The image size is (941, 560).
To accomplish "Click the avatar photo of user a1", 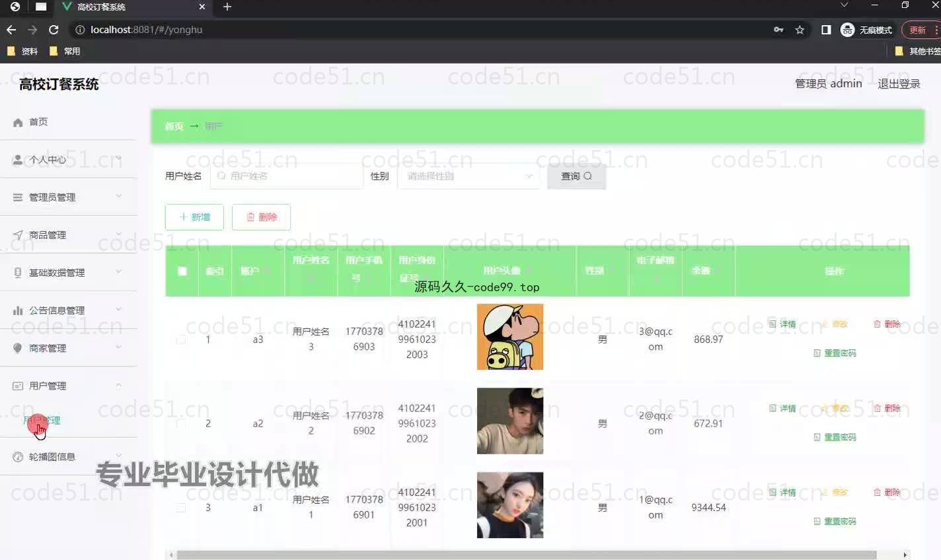I will (x=510, y=505).
